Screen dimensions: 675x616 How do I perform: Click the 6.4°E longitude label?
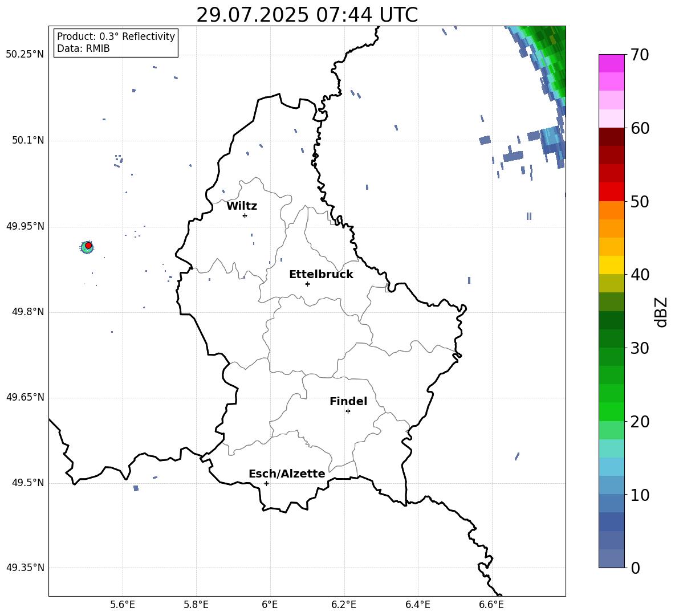417,605
